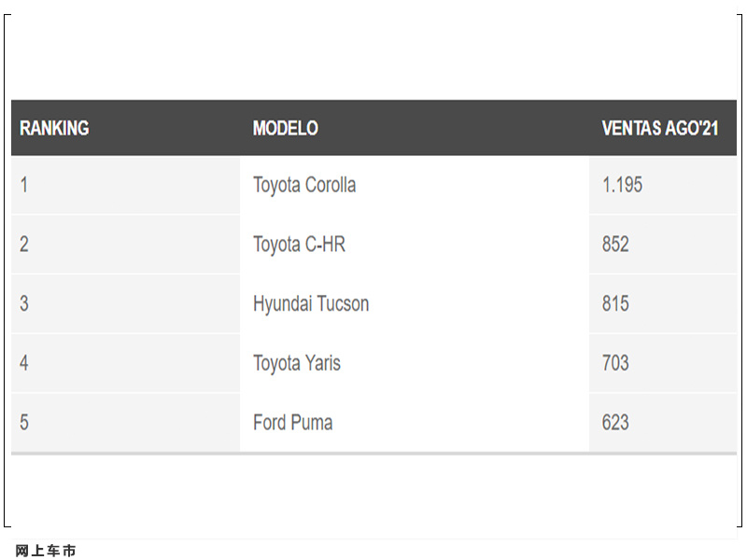Click ranking number 2 cell
The height and width of the screenshot is (560, 747).
pyautogui.click(x=125, y=245)
